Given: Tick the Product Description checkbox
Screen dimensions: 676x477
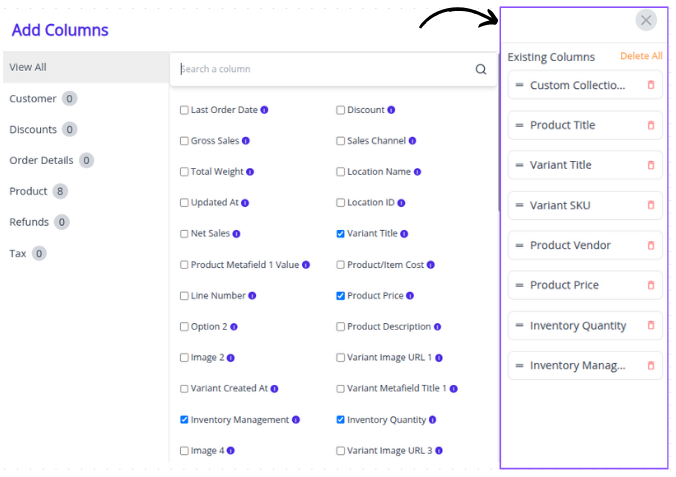Looking at the screenshot, I should [x=341, y=327].
